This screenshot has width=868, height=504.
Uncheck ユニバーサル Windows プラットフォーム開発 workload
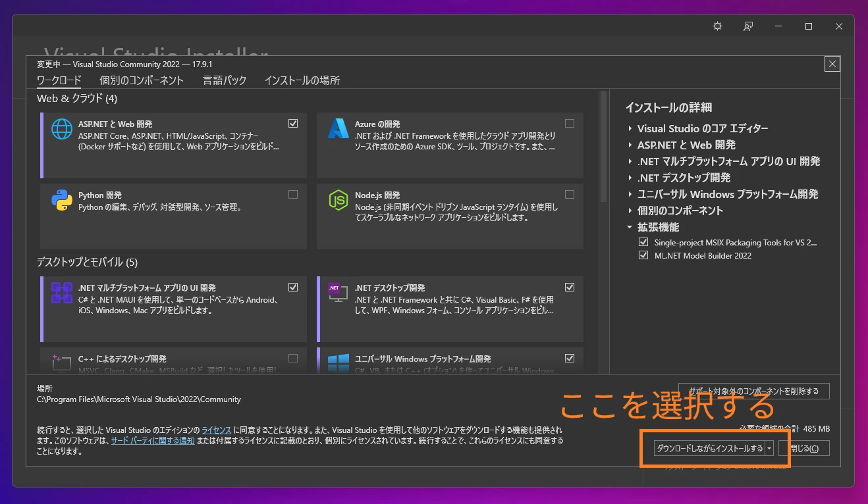pyautogui.click(x=570, y=358)
